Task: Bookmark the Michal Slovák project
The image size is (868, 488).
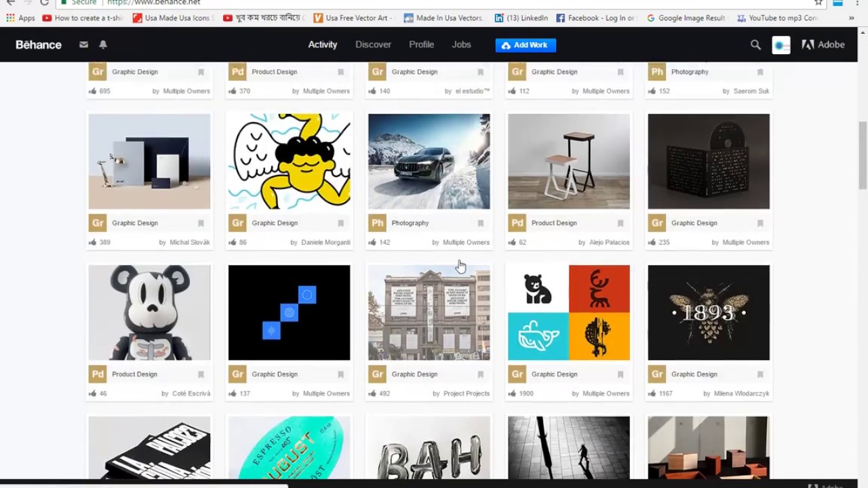Action: tap(201, 223)
